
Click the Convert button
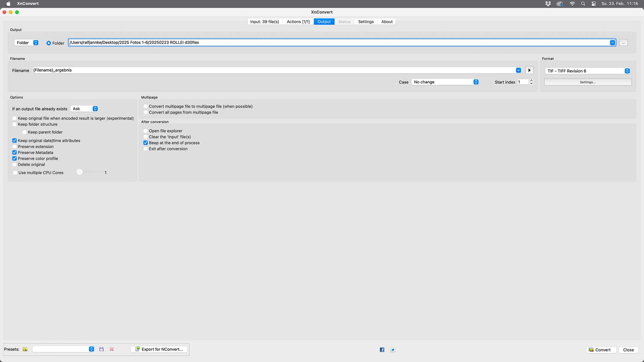click(601, 350)
